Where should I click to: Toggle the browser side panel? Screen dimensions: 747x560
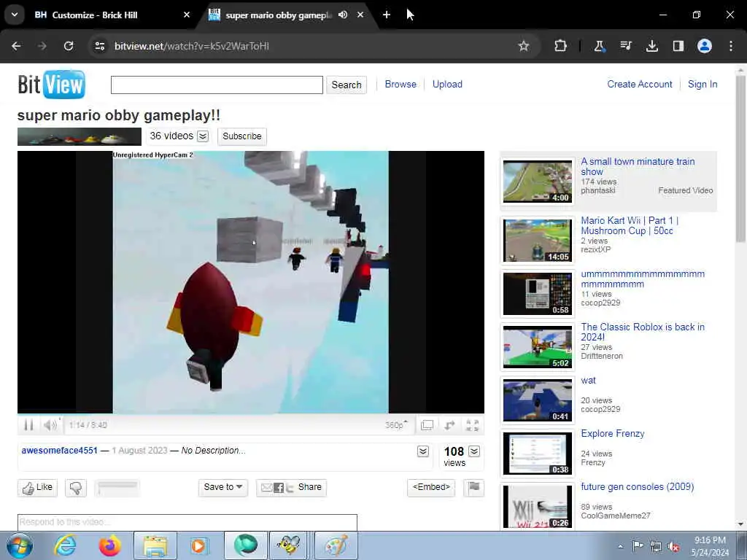(678, 46)
